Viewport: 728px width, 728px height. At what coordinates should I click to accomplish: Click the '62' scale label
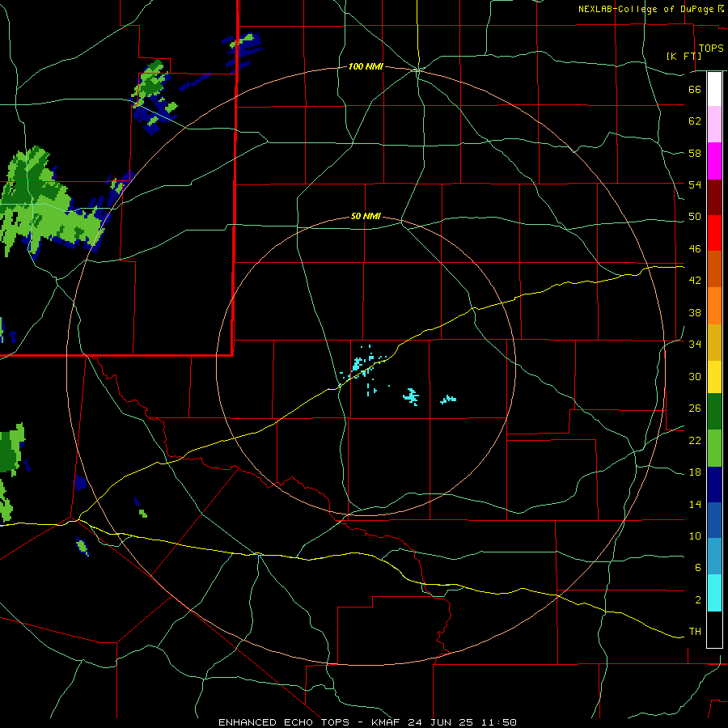click(695, 121)
